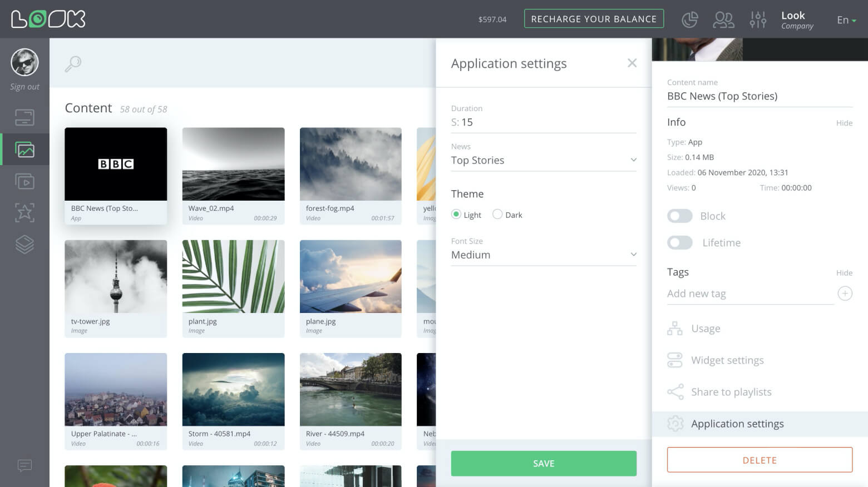Open Share to playlists menu item
Screen dimensions: 868x487
click(731, 392)
